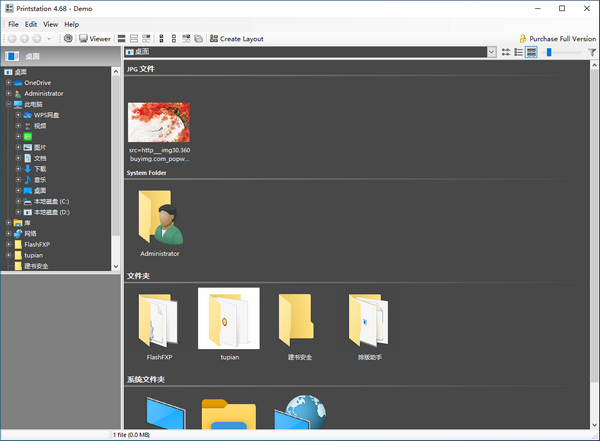The width and height of the screenshot is (600, 441).
Task: Click the Back navigation arrow
Action: coord(12,39)
